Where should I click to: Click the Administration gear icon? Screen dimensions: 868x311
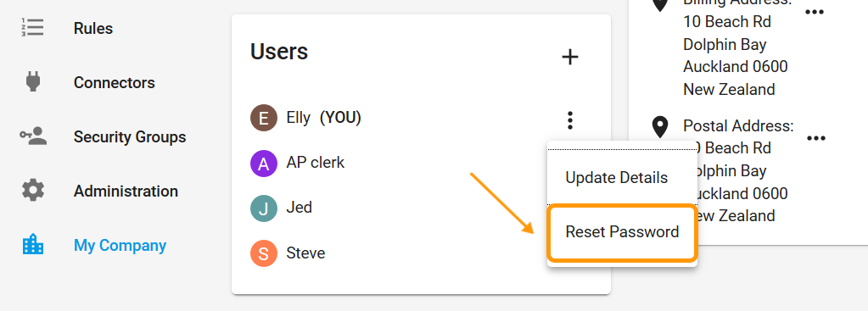[x=32, y=191]
